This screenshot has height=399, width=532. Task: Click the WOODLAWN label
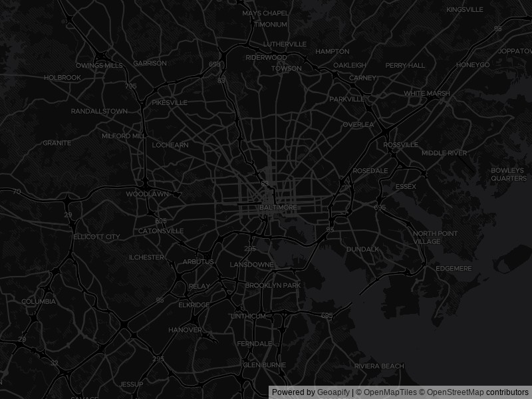click(x=147, y=194)
